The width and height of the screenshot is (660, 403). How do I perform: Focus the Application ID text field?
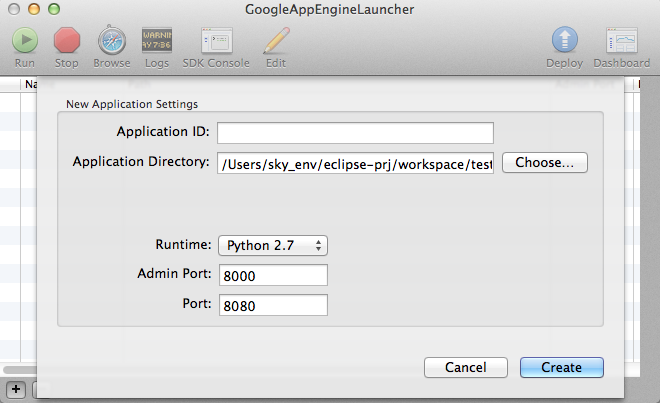(x=355, y=133)
